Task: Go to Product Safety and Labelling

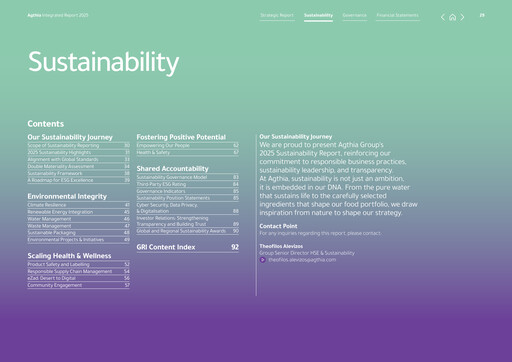Action: point(79,264)
